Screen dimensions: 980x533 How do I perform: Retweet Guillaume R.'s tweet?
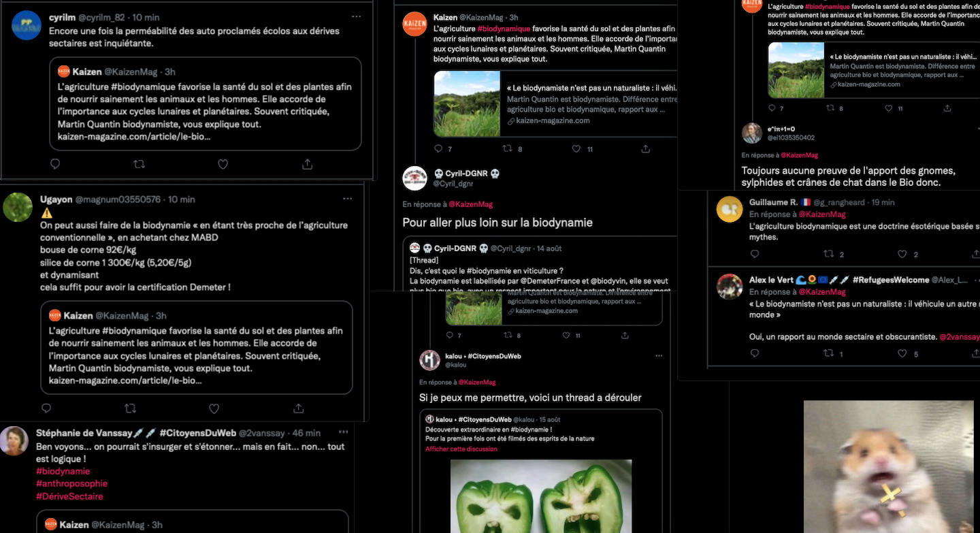pos(829,254)
